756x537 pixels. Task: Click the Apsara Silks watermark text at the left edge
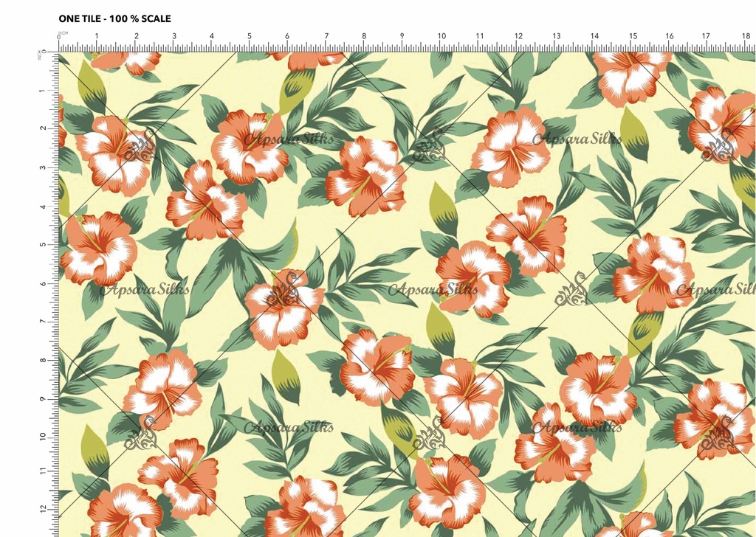144,289
